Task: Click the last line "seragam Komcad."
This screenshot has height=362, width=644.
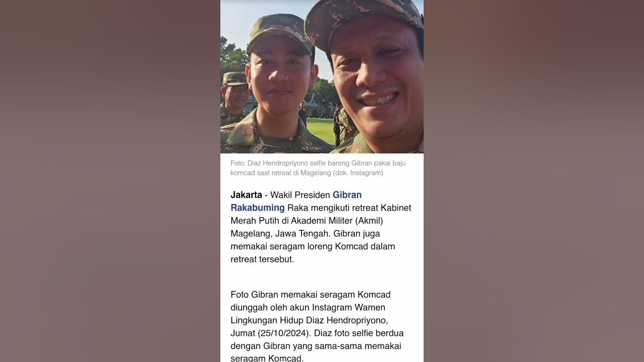Action: (267, 358)
